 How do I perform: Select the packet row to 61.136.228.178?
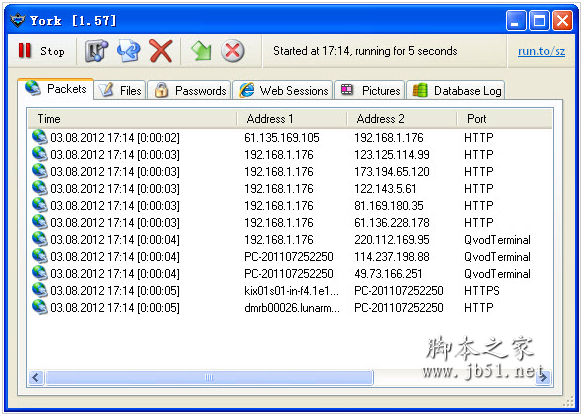290,222
